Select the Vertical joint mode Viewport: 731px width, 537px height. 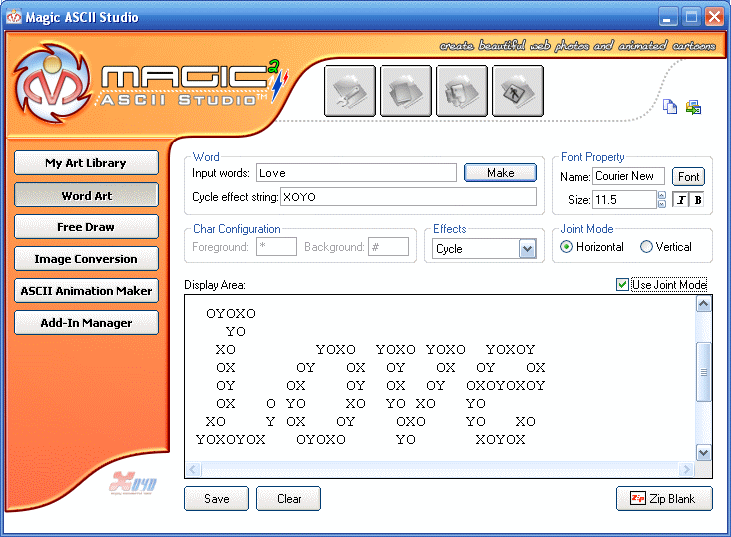pos(646,247)
